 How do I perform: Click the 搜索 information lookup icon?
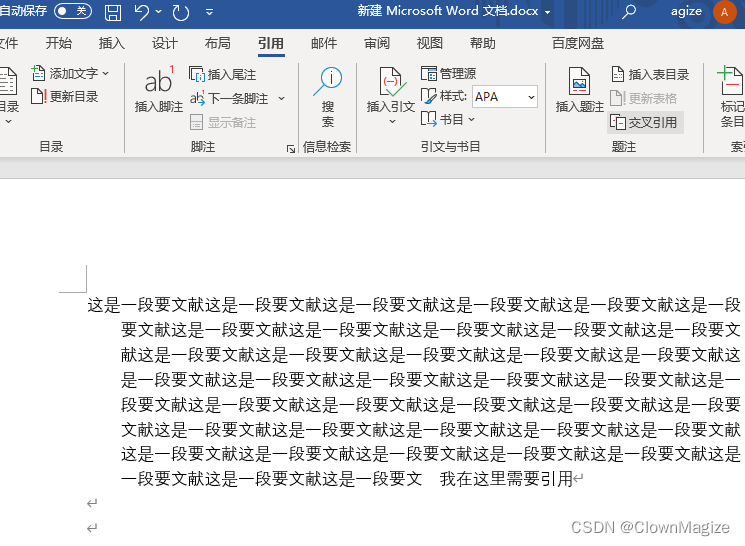(328, 81)
